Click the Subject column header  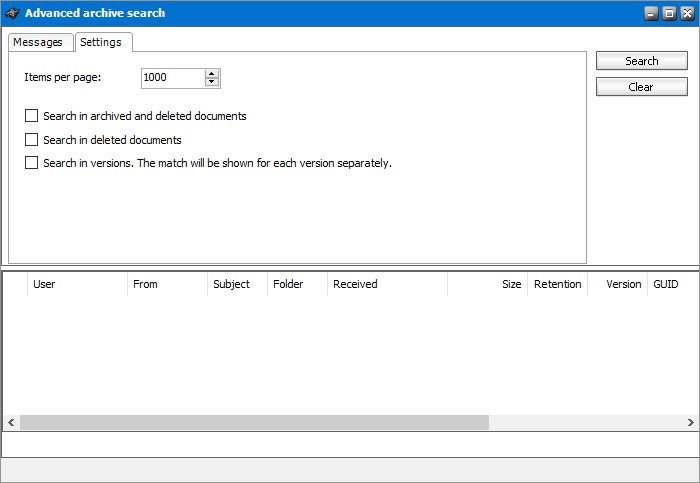tap(237, 284)
